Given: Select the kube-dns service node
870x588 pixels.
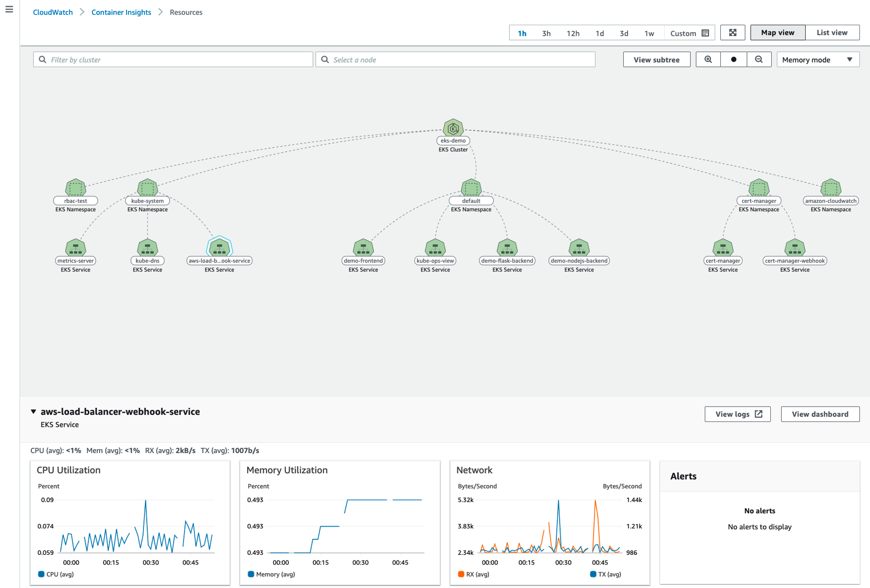Looking at the screenshot, I should pos(147,248).
